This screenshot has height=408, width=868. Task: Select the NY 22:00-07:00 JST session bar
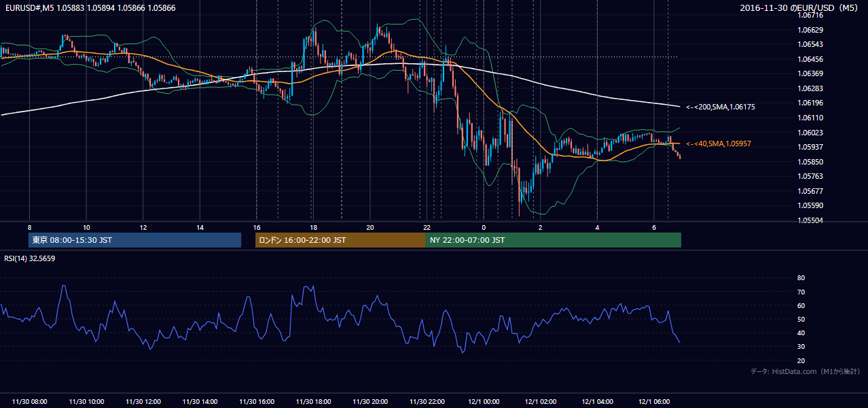tap(554, 240)
